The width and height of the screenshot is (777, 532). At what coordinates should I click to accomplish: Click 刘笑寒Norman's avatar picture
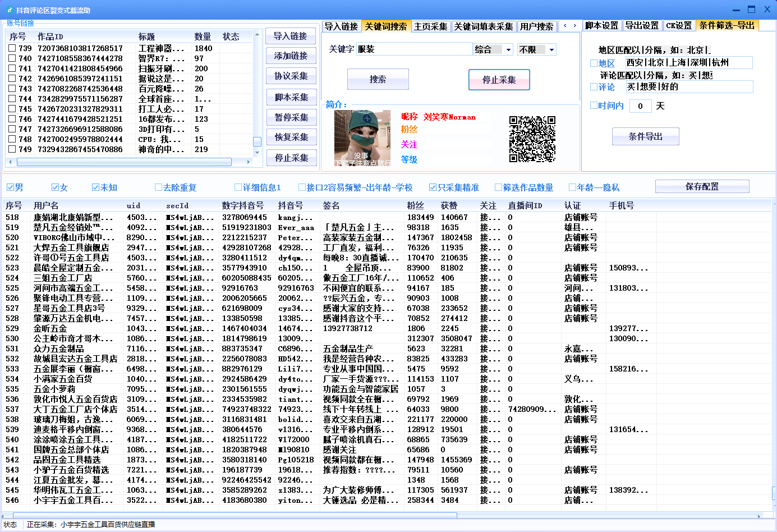[x=362, y=135]
